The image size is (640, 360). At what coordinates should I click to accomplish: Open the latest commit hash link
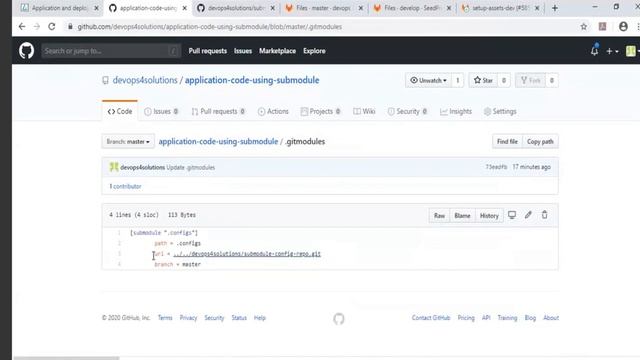[x=496, y=167]
